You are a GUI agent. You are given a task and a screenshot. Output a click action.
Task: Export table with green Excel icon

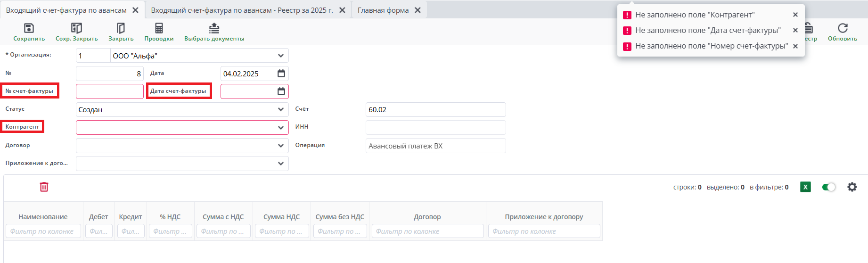pyautogui.click(x=805, y=187)
